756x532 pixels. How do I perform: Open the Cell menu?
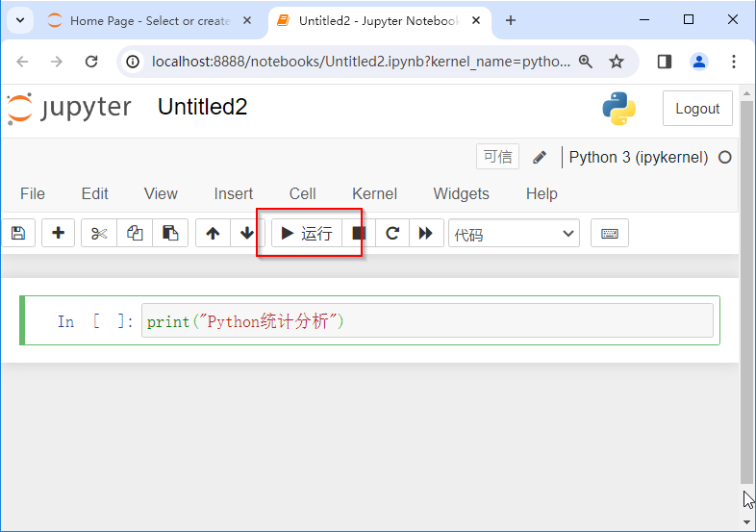pos(302,194)
